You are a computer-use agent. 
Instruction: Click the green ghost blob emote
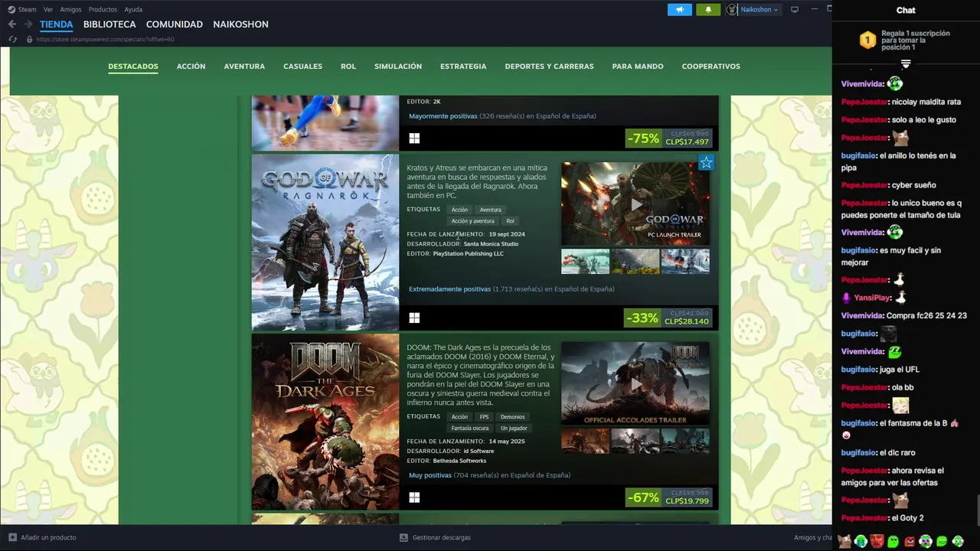tap(893, 541)
